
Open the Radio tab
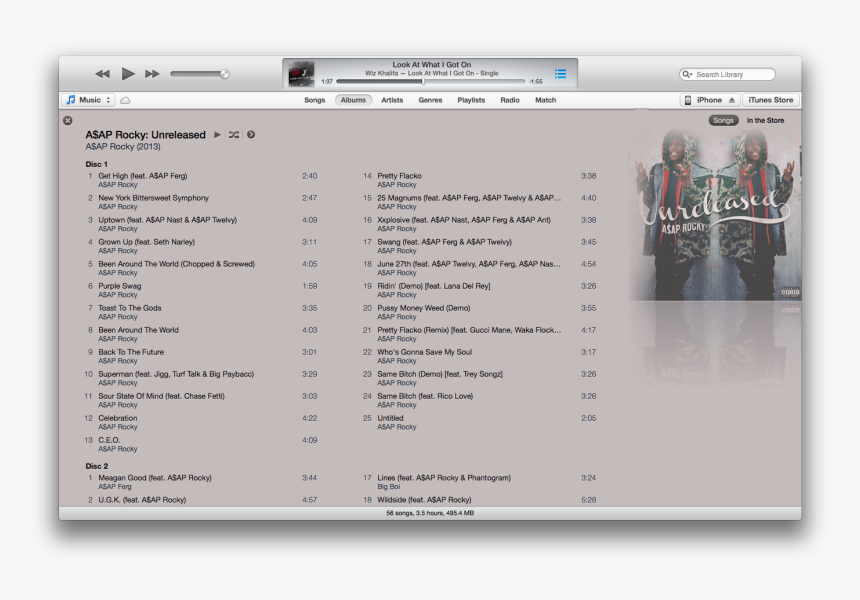tap(510, 100)
